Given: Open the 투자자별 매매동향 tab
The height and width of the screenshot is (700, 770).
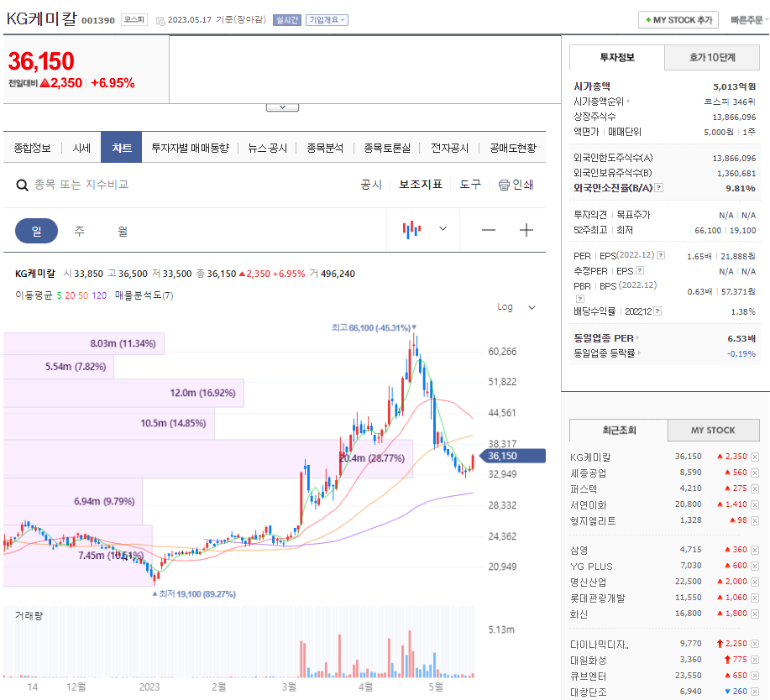Looking at the screenshot, I should click(x=190, y=149).
